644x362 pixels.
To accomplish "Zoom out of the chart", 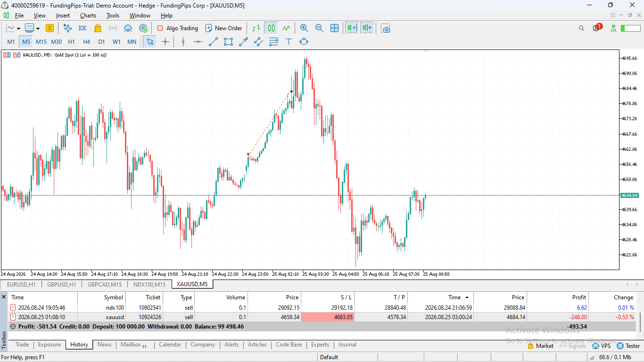I will pos(319,28).
